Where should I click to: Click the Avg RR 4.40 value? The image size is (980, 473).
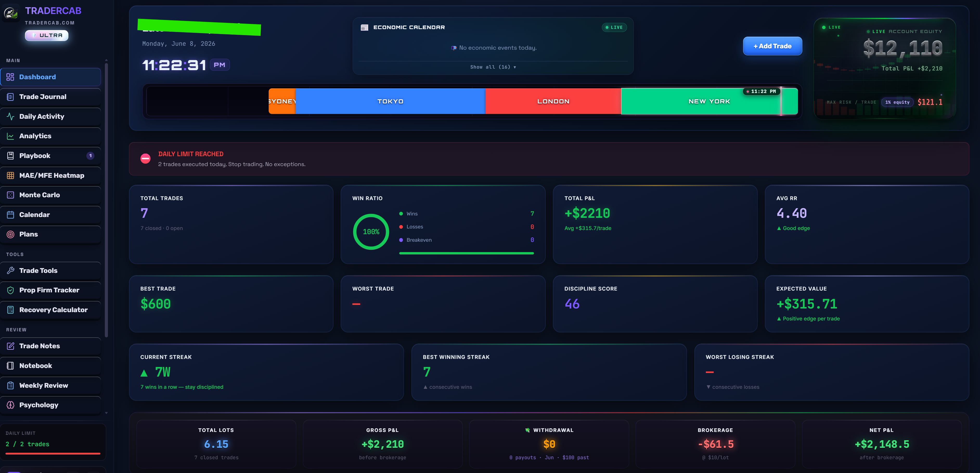(791, 213)
